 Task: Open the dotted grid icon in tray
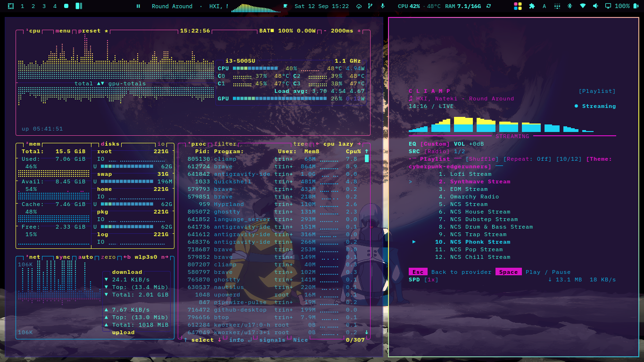(x=557, y=6)
